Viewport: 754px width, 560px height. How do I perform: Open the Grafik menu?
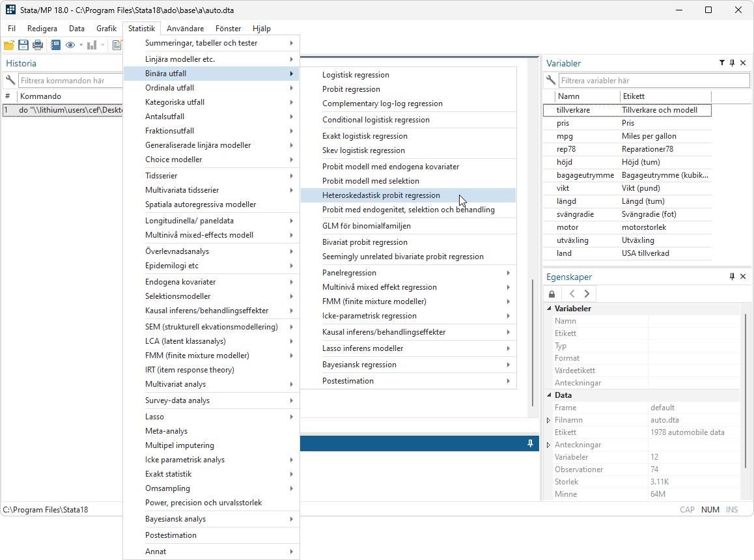tap(106, 29)
